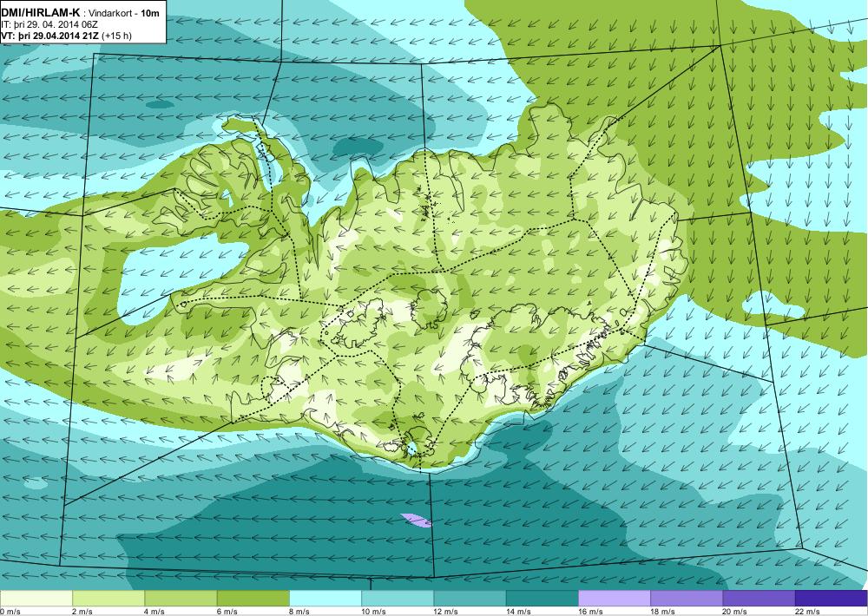Click the dark indigo 22 m/s and above swatch
This screenshot has height=616, width=868.
832,599
